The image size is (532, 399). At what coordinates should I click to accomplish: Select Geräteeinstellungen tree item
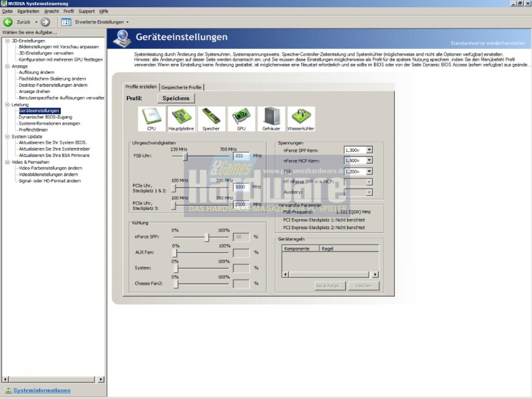(x=39, y=111)
